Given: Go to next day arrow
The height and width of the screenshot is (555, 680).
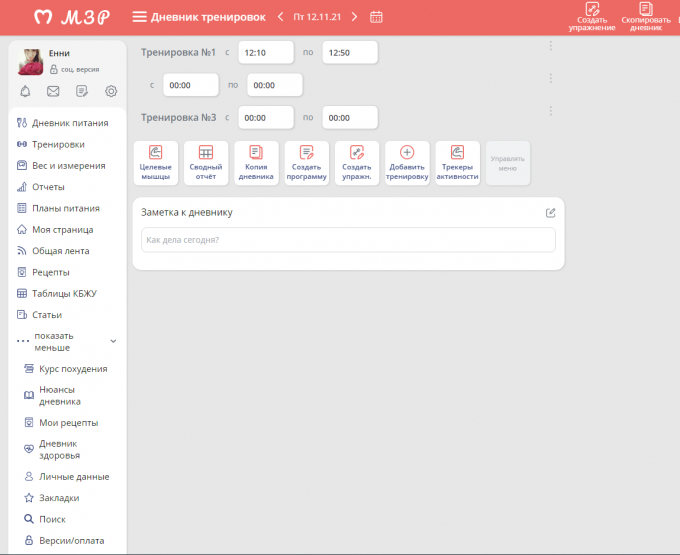Looking at the screenshot, I should 354,17.
